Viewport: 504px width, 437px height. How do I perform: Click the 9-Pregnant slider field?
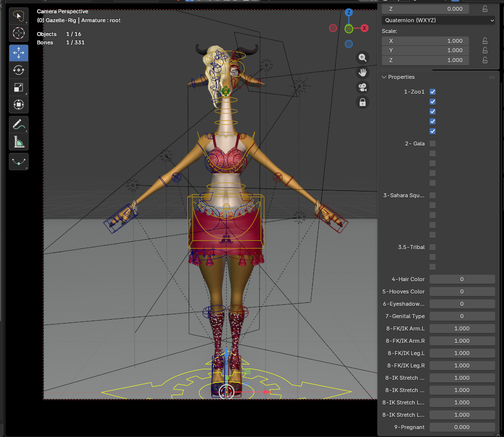tap(462, 427)
